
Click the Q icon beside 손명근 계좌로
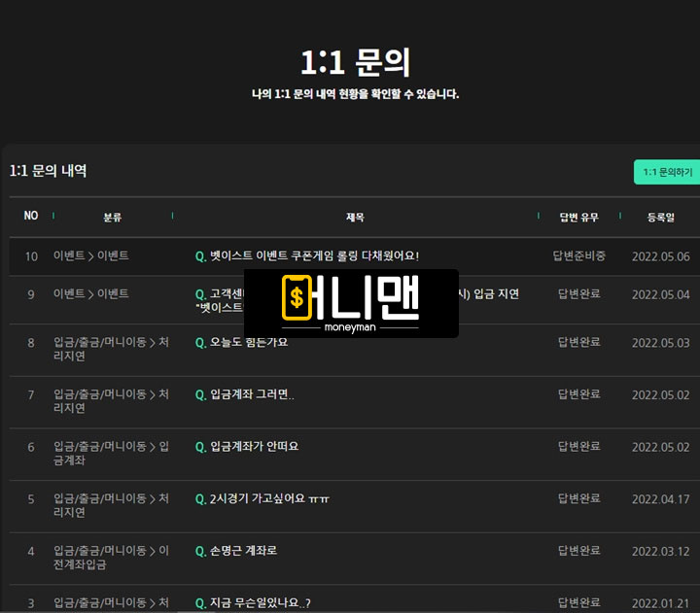coord(200,551)
